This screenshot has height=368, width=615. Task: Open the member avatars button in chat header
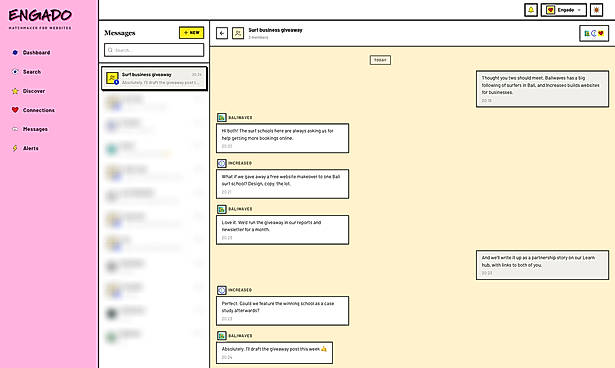594,33
